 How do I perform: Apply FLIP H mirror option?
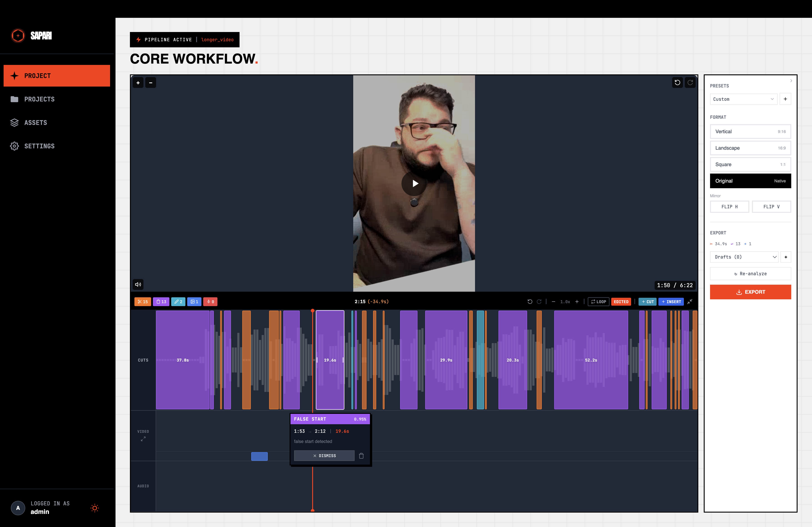729,206
